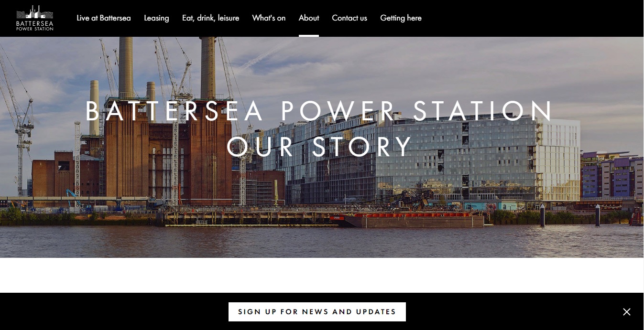This screenshot has width=644, height=330.
Task: Click Sign Up For News And Updates
Action: point(317,312)
